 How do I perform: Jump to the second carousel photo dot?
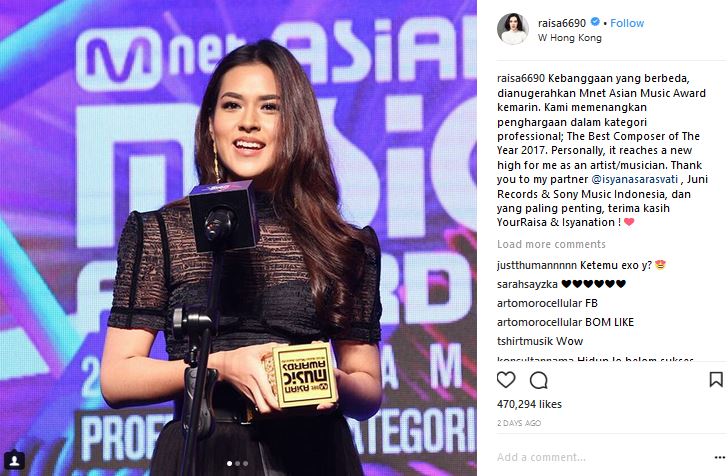tap(237, 463)
